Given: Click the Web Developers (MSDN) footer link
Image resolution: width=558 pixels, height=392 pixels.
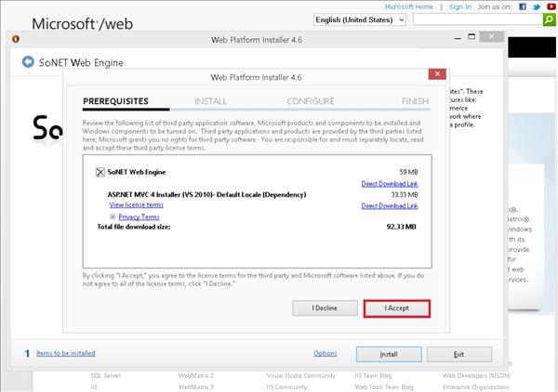Looking at the screenshot, I should click(x=476, y=375).
